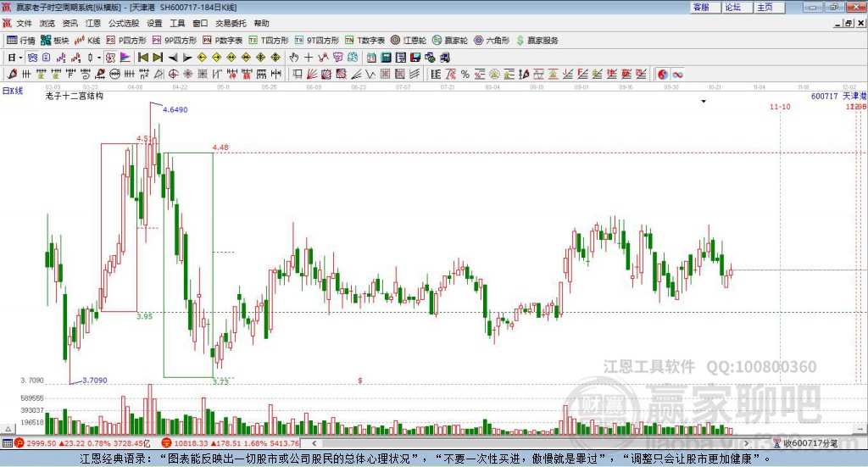This screenshot has width=868, height=467.
Task: Open the 交易委托 menu
Action: [x=231, y=23]
